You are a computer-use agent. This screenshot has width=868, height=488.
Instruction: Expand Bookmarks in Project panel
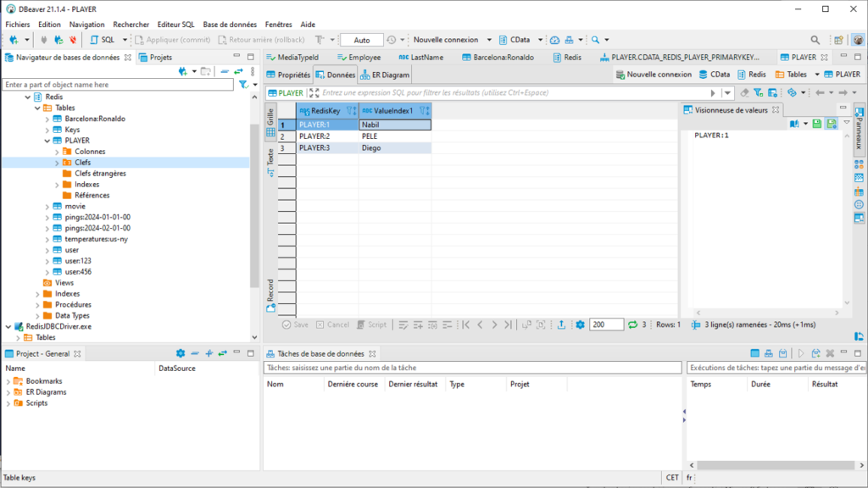click(x=8, y=381)
